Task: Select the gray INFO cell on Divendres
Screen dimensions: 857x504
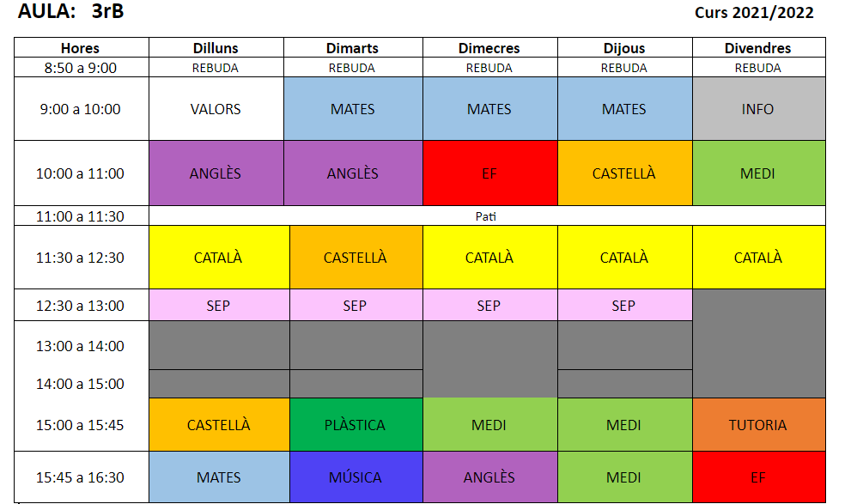Action: pyautogui.click(x=758, y=109)
